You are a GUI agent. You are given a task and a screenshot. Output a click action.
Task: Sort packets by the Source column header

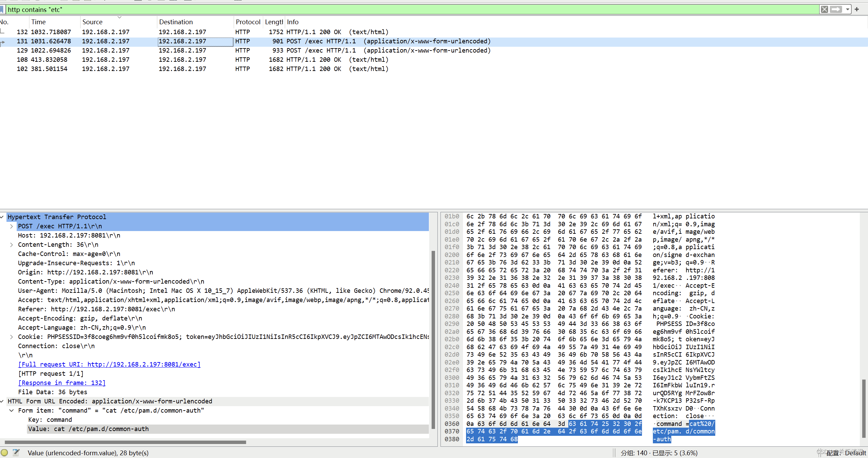(118, 22)
